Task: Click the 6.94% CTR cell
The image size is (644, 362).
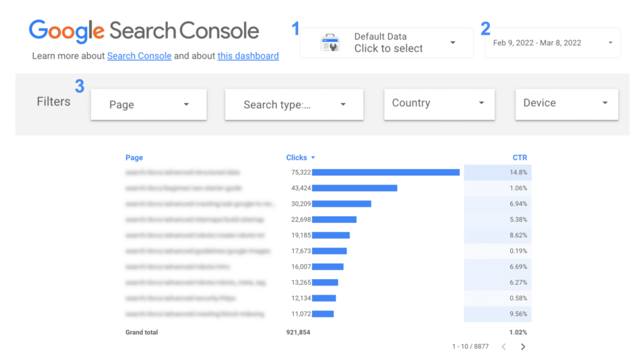Action: pyautogui.click(x=498, y=204)
